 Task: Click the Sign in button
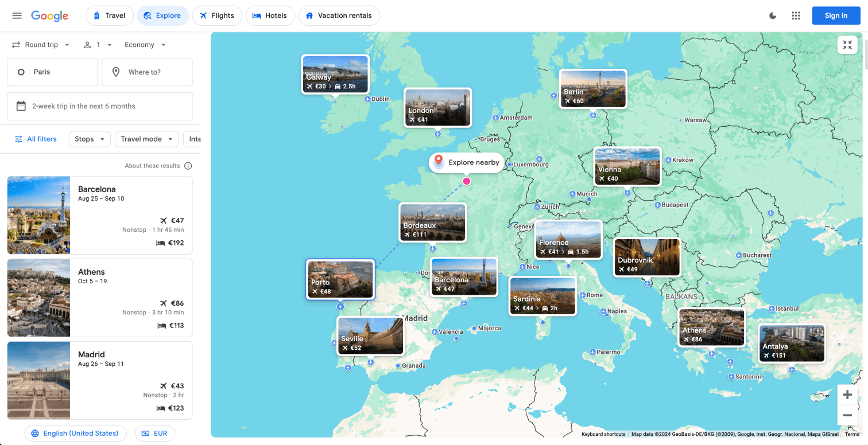(836, 15)
